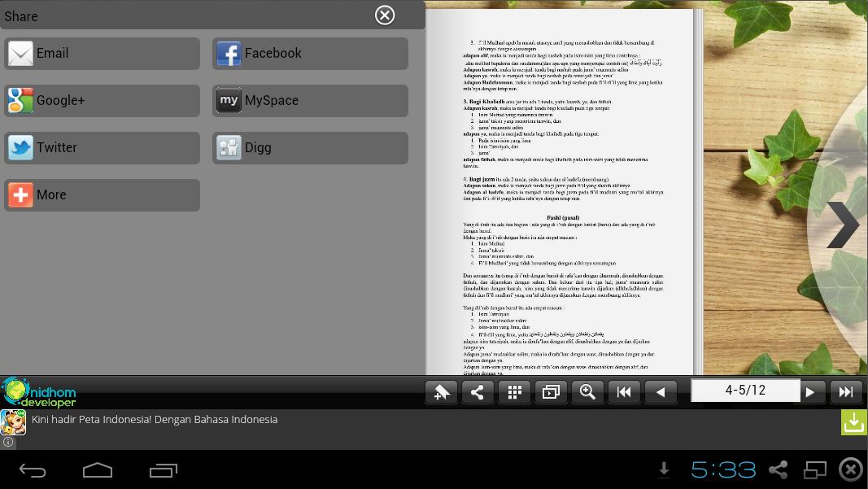Viewport: 868px width, 489px height.
Task: Close the Share panel
Action: (385, 15)
